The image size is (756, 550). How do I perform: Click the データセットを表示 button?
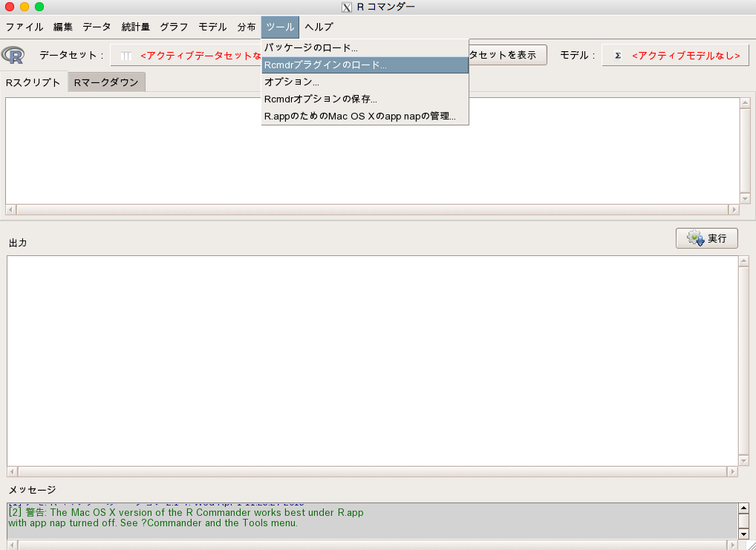(x=508, y=55)
